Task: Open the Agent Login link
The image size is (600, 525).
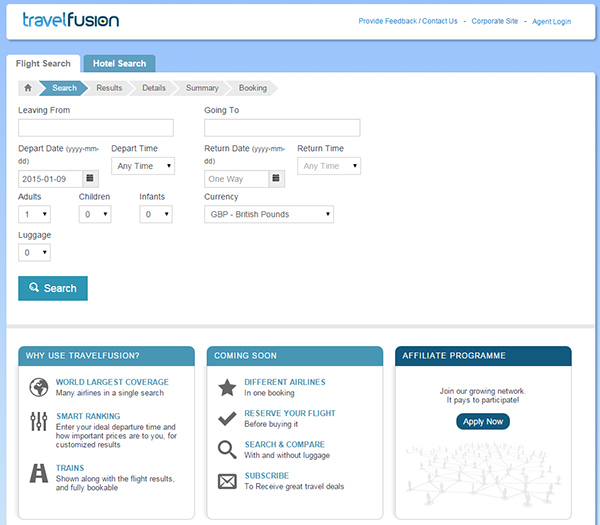Action: point(551,21)
